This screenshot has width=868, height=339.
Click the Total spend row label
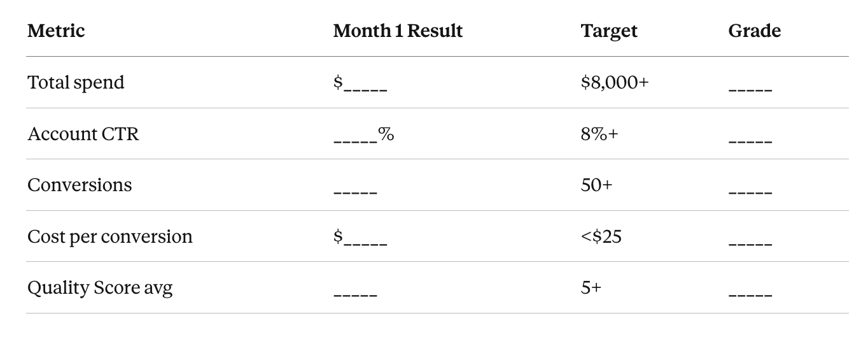click(x=76, y=83)
